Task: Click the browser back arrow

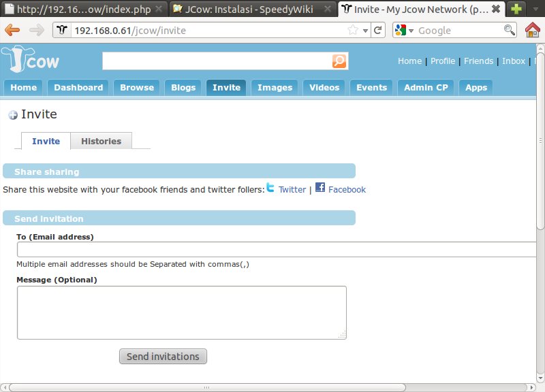Action: [x=13, y=31]
